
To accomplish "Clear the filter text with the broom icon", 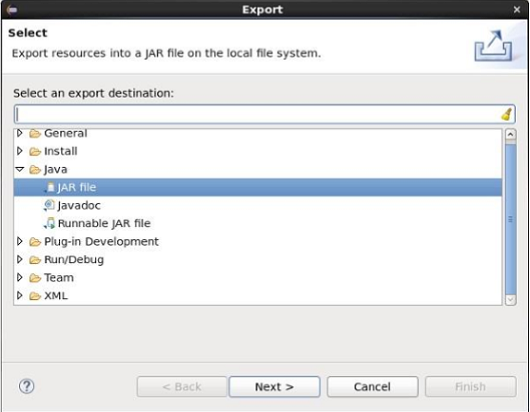I will tap(506, 114).
